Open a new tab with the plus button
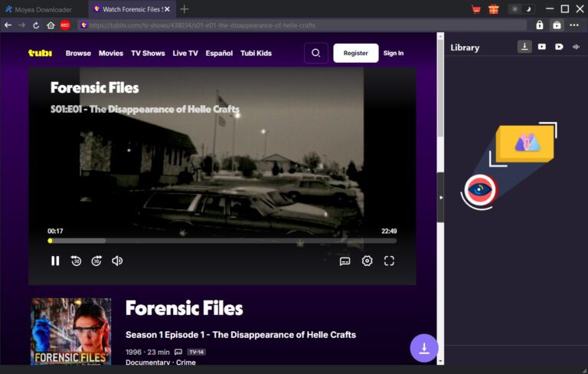This screenshot has height=374, width=588. point(184,9)
